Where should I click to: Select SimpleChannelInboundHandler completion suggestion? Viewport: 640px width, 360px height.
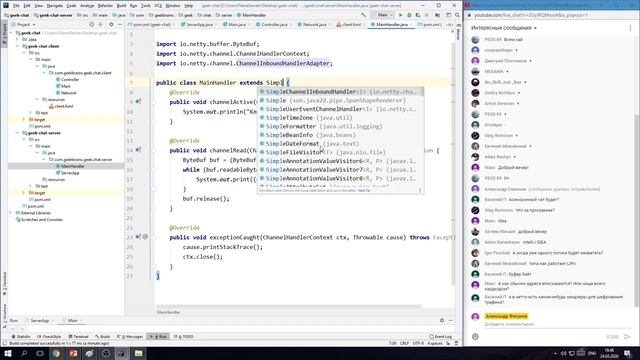(x=340, y=91)
